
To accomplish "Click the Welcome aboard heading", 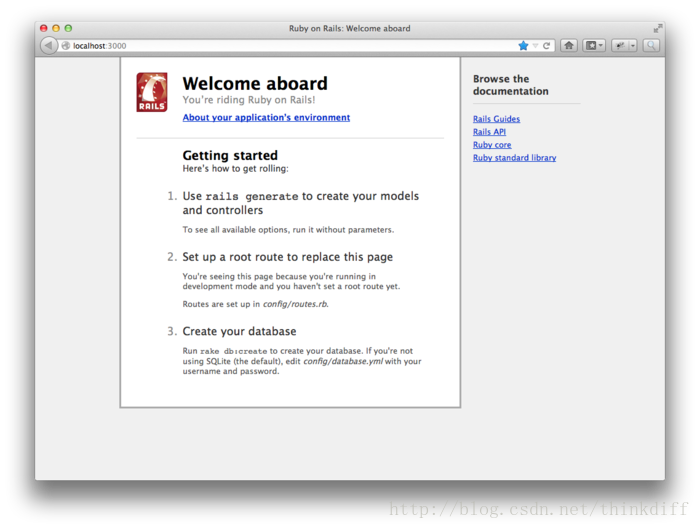I will click(x=255, y=83).
